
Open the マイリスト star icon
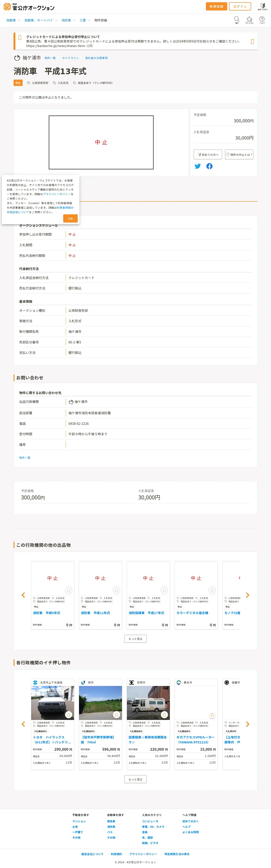click(x=249, y=20)
